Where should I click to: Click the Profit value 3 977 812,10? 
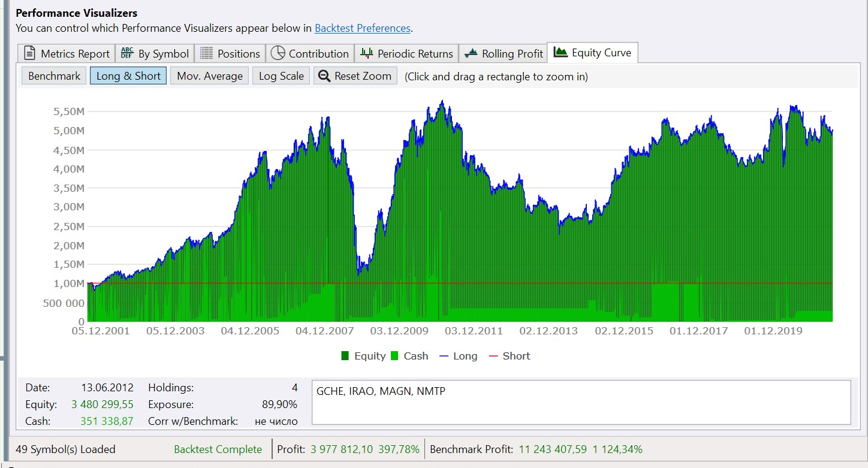342,449
